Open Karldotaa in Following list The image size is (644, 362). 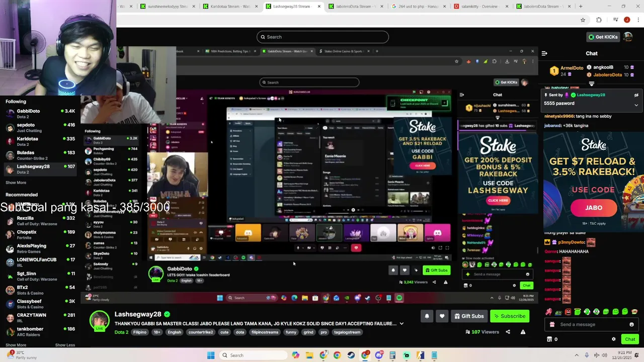pyautogui.click(x=40, y=141)
